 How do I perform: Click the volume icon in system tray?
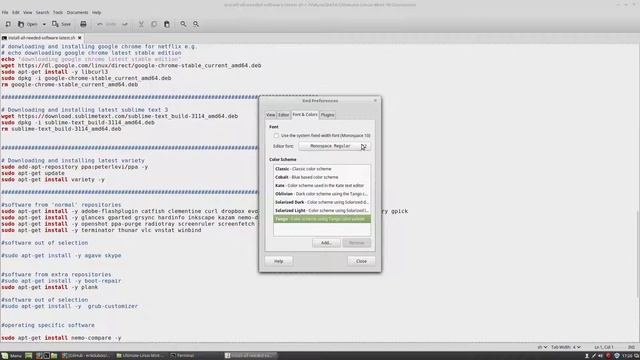click(x=600, y=356)
